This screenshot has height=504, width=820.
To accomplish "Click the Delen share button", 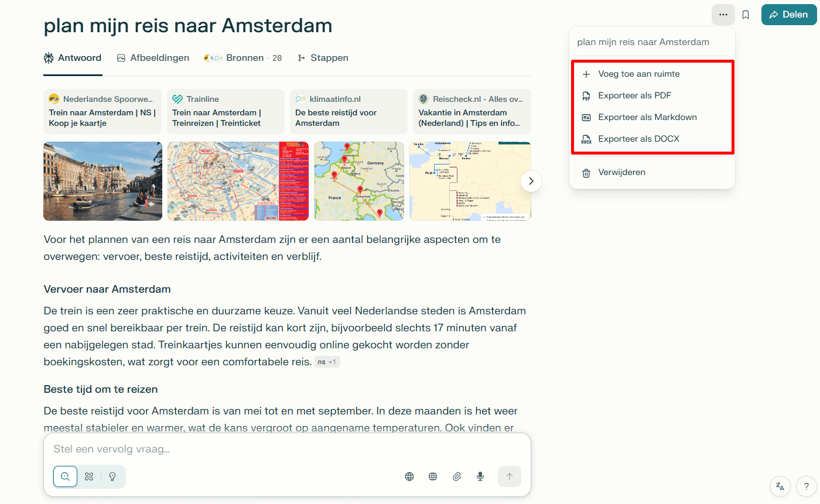I will (x=788, y=15).
